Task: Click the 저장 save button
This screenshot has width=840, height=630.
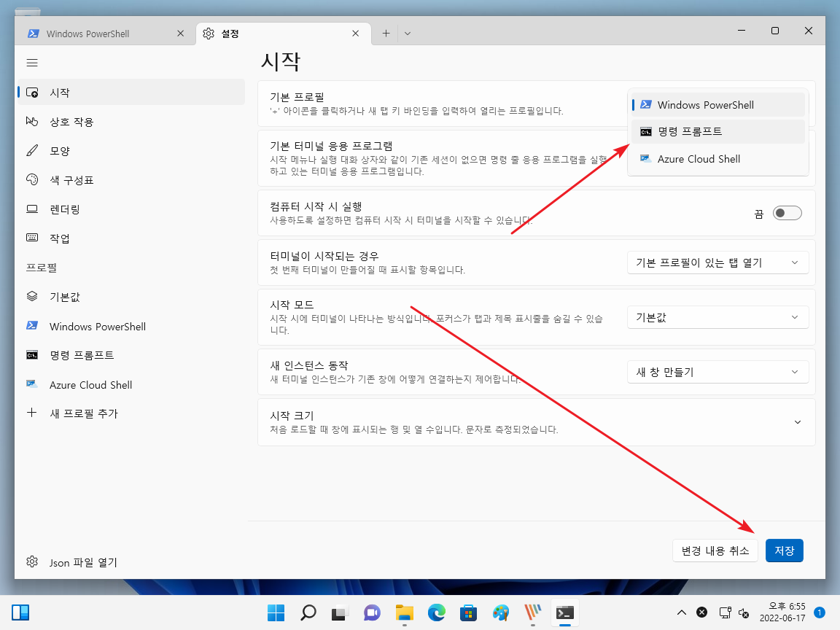Action: point(785,551)
